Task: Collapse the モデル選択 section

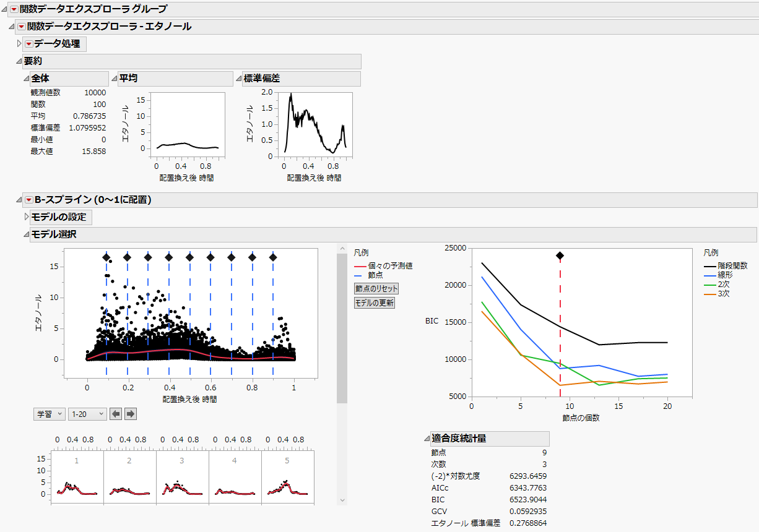Action: (25, 234)
